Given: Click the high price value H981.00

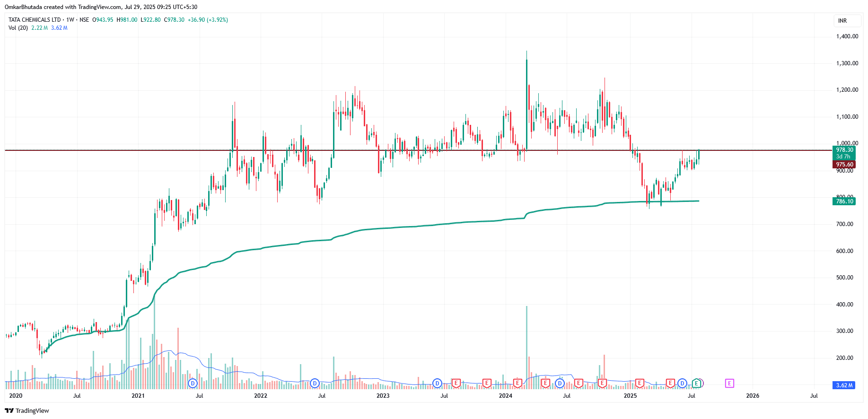Looking at the screenshot, I should [x=127, y=20].
